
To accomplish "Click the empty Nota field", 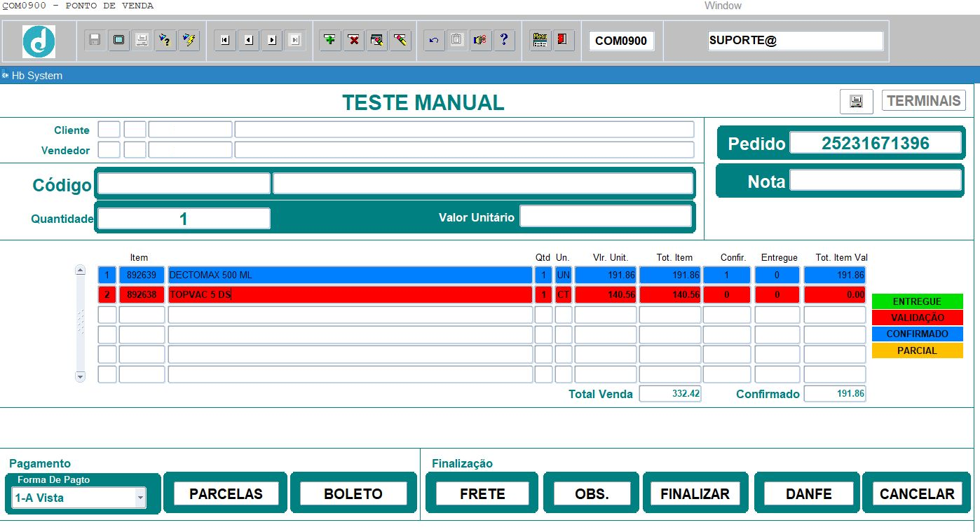I will (876, 180).
